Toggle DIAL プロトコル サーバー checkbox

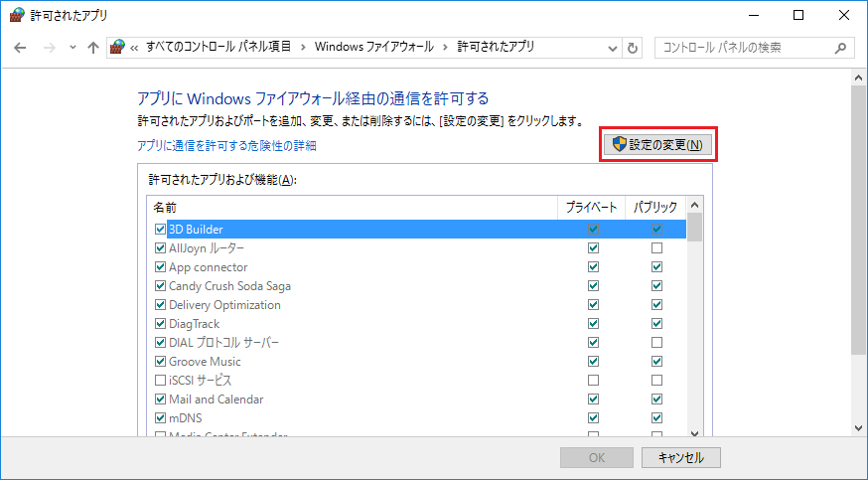coord(160,342)
